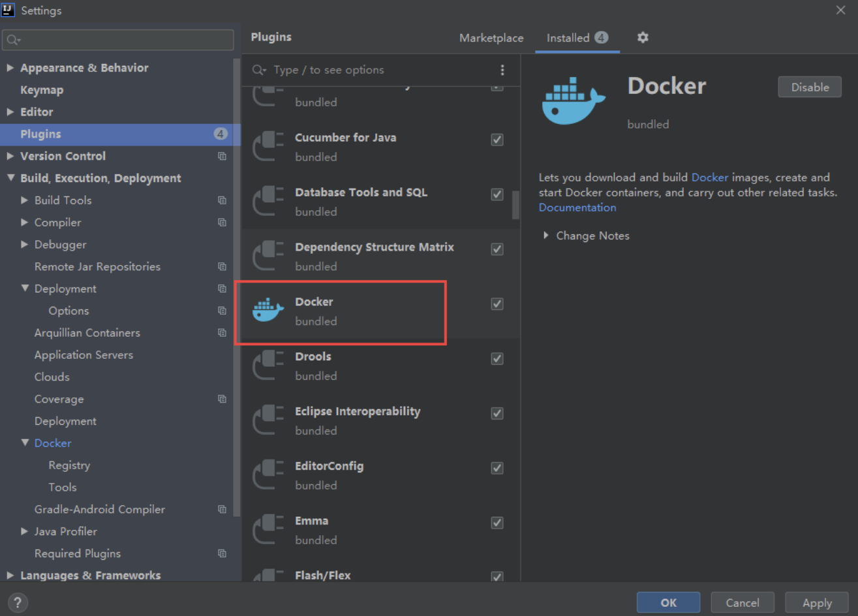Expand the Build Tools node
The height and width of the screenshot is (616, 858).
[x=24, y=200]
